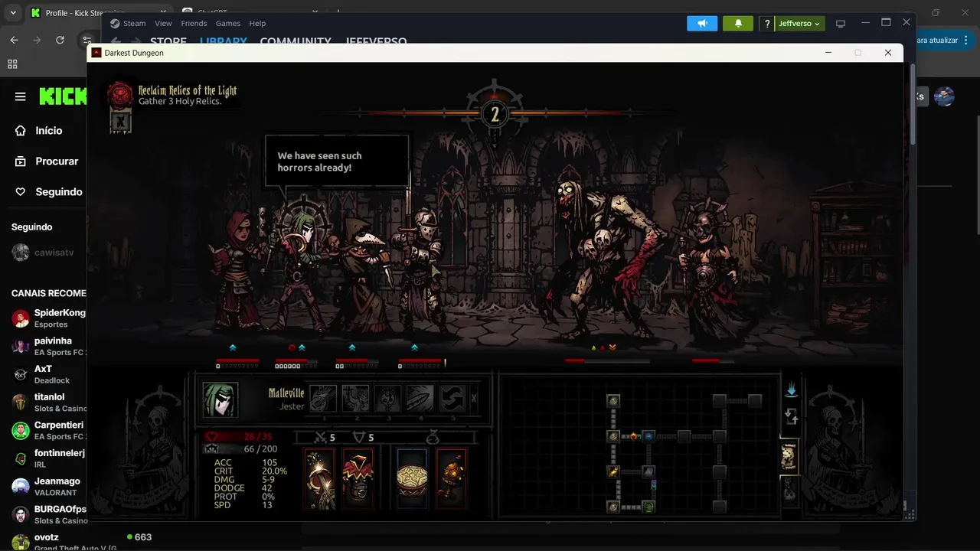Click the pass turn X icon
The height and width of the screenshot is (551, 980).
(474, 398)
